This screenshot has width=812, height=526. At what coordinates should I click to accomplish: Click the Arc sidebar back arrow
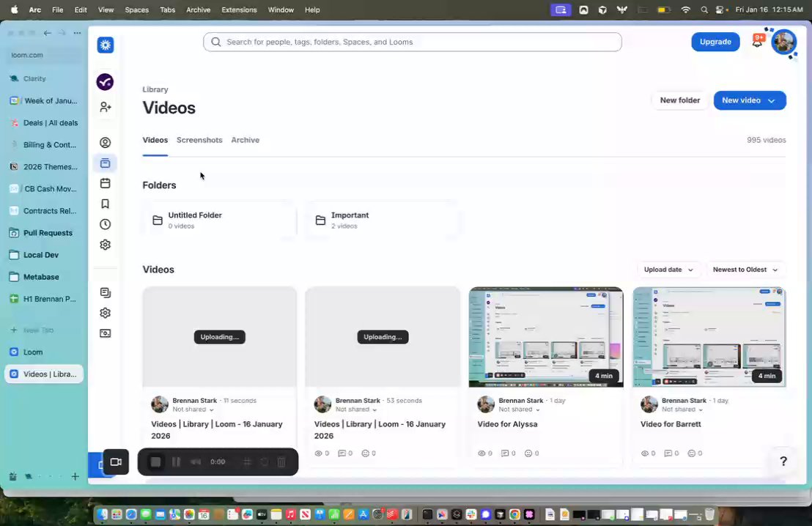(48, 33)
